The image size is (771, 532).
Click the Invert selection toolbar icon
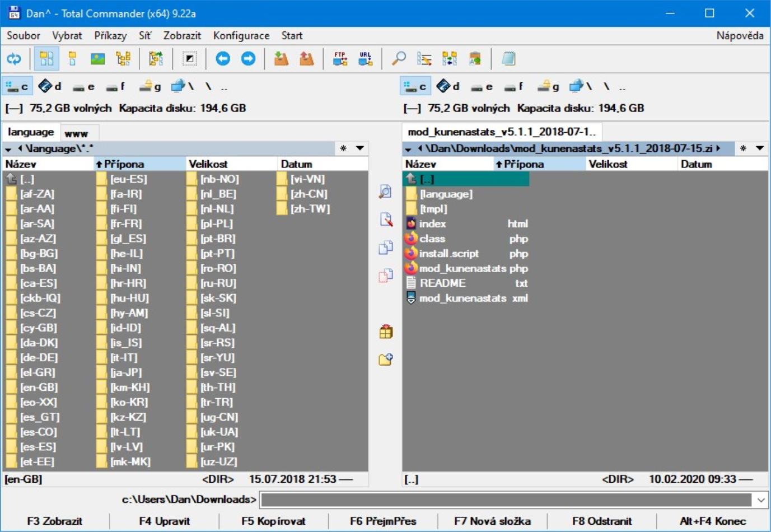(x=190, y=59)
